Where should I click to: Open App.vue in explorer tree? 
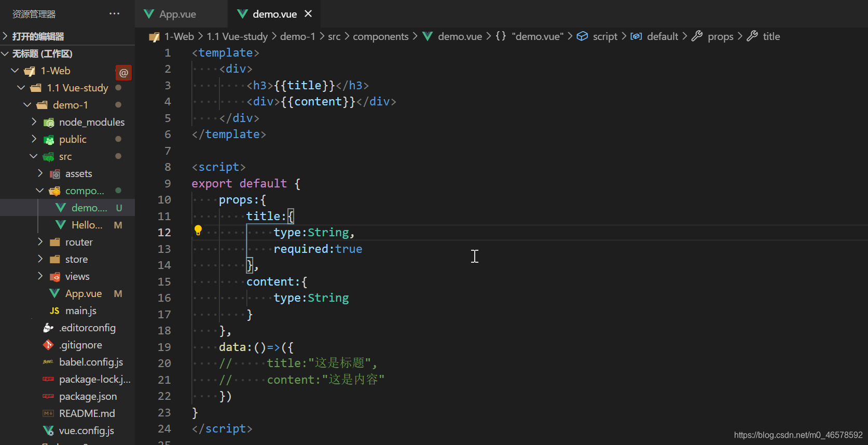(67, 293)
